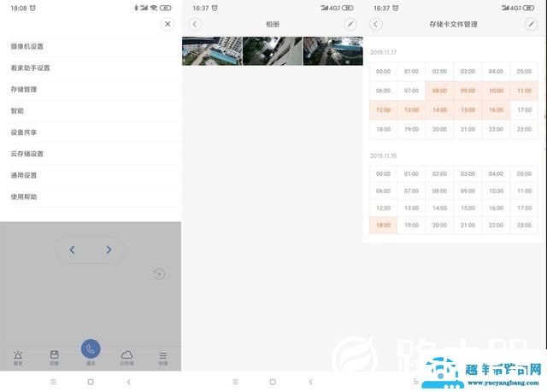Close the settings menu with X icon
This screenshot has height=392, width=547.
click(x=168, y=24)
